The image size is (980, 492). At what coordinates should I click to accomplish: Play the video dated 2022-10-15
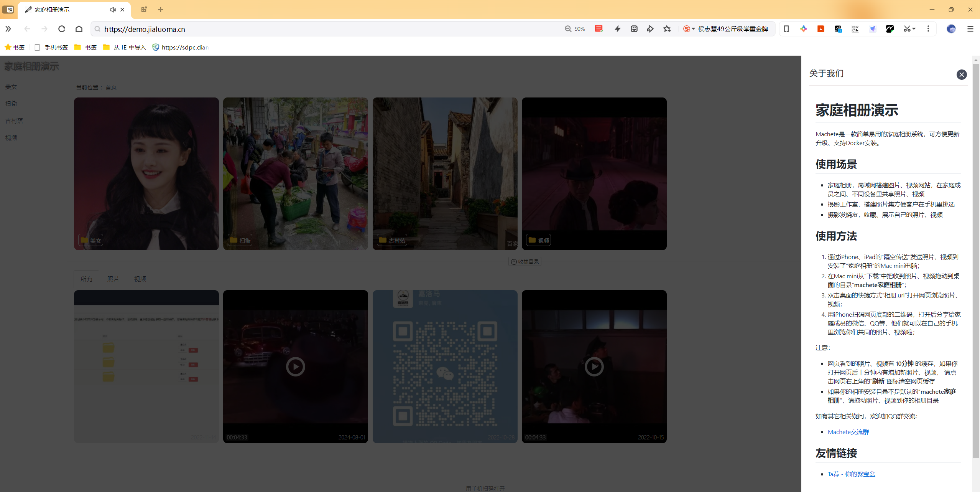coord(594,367)
